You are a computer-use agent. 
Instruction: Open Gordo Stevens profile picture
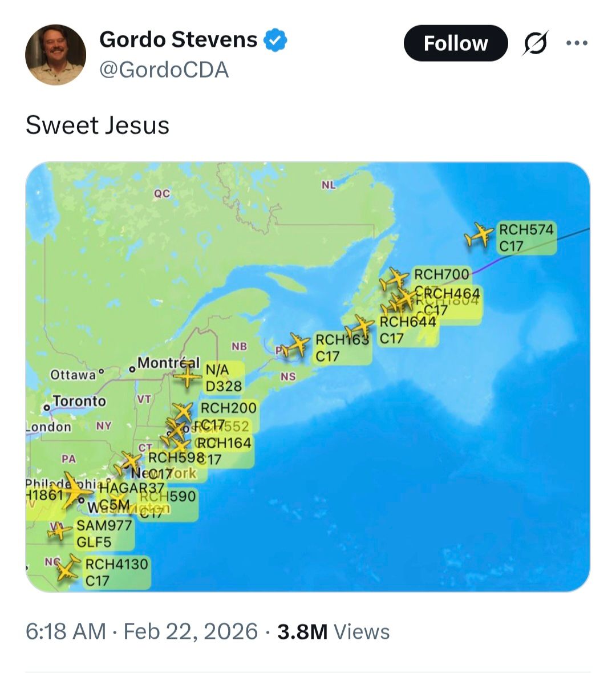[55, 54]
